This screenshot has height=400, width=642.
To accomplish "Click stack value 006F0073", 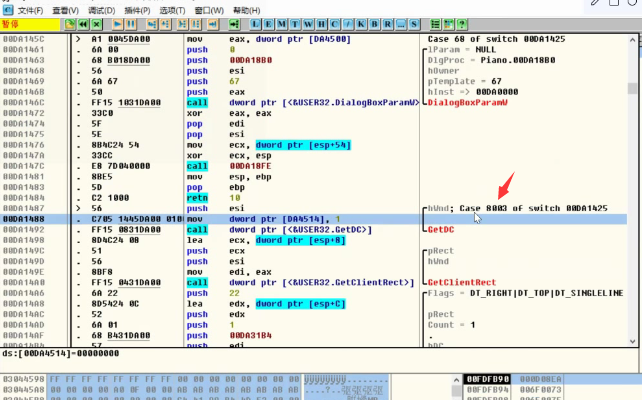I will click(x=540, y=390).
